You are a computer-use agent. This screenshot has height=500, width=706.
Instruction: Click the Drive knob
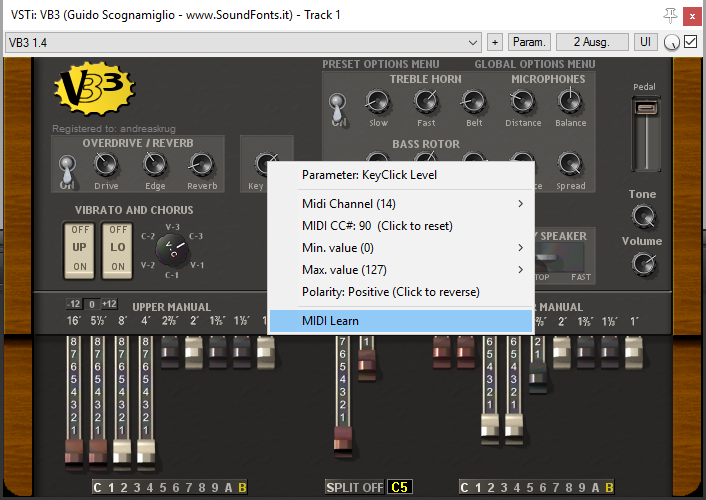[106, 164]
